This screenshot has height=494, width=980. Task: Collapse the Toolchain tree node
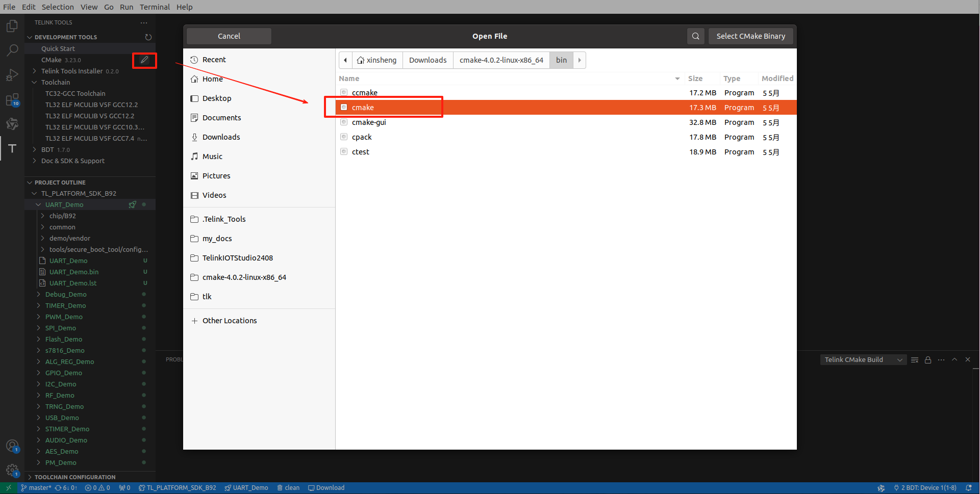pyautogui.click(x=34, y=82)
